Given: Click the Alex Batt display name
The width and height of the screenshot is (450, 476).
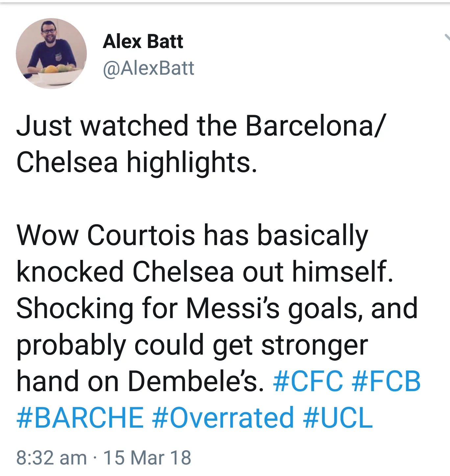Looking at the screenshot, I should click(143, 41).
